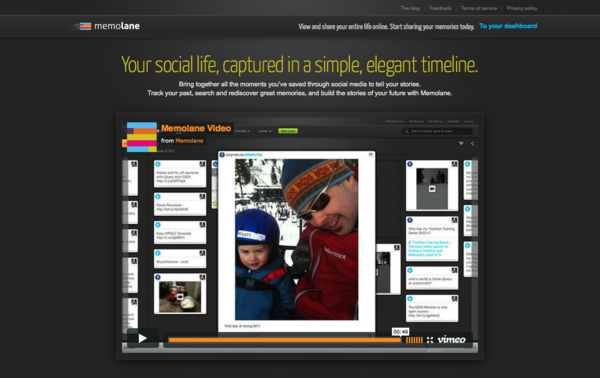
Task: Click the share arrow icon in video
Action: point(473,143)
